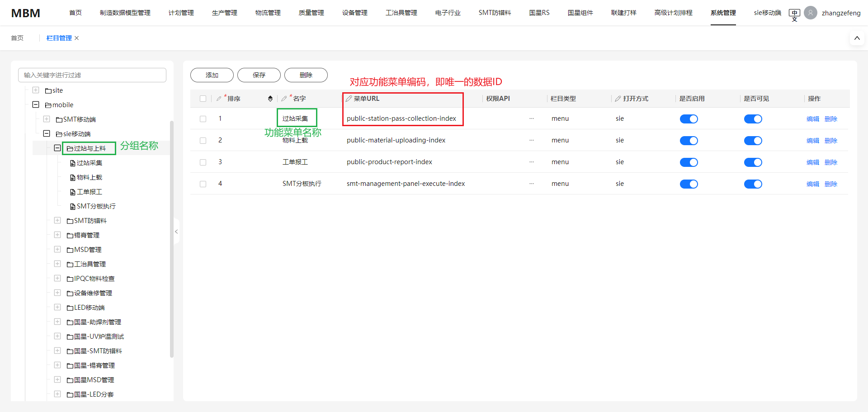The image size is (868, 412).
Task: Expand the 国星MSD管理 tree node
Action: tap(57, 379)
